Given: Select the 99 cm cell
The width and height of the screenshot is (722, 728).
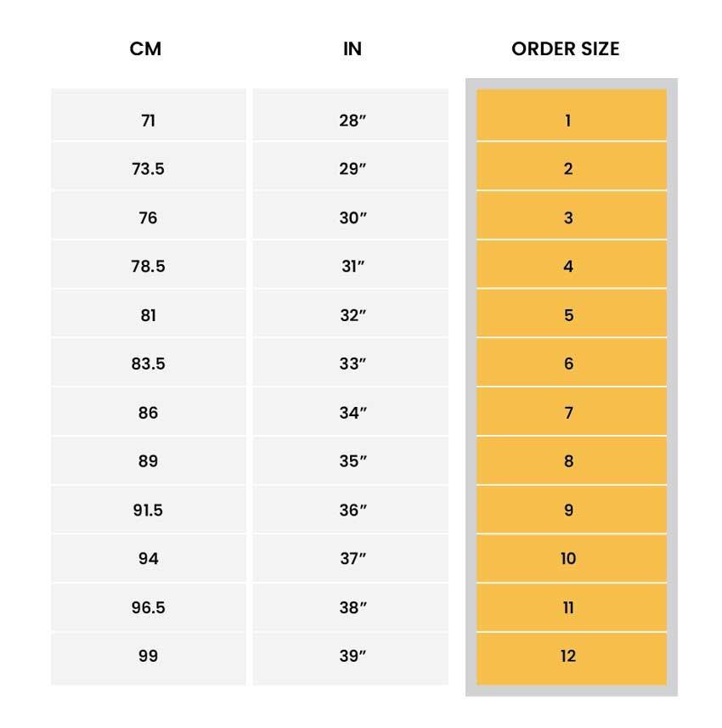Looking at the screenshot, I should 148,656.
